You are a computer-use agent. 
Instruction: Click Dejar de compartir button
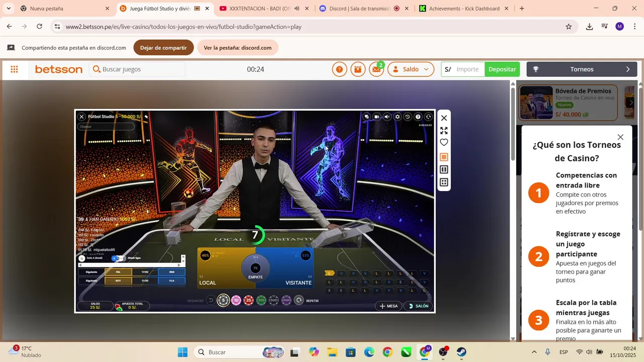coord(164,48)
